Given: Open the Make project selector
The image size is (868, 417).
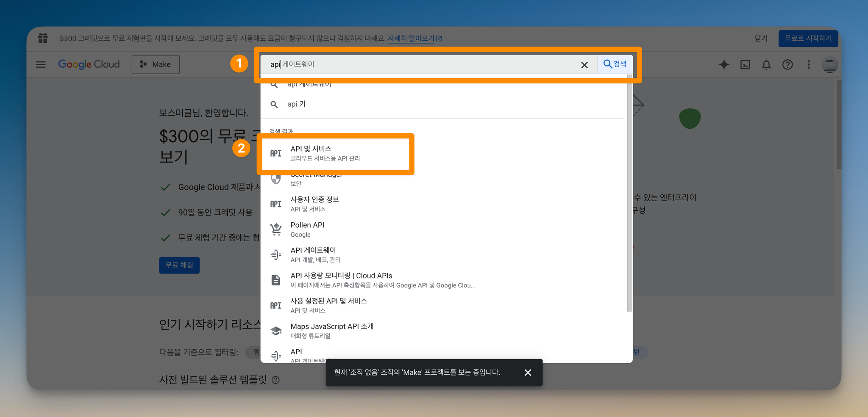Looking at the screenshot, I should coord(156,64).
